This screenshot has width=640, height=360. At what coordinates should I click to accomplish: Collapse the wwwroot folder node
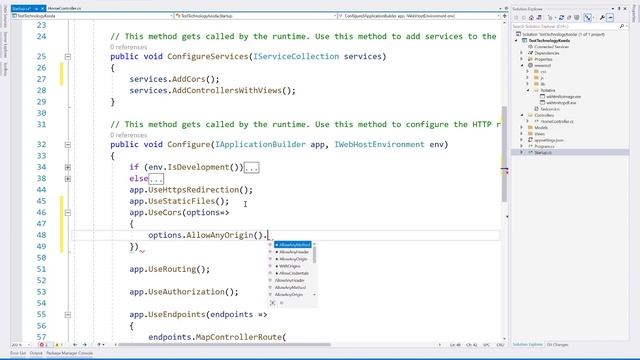point(522,65)
